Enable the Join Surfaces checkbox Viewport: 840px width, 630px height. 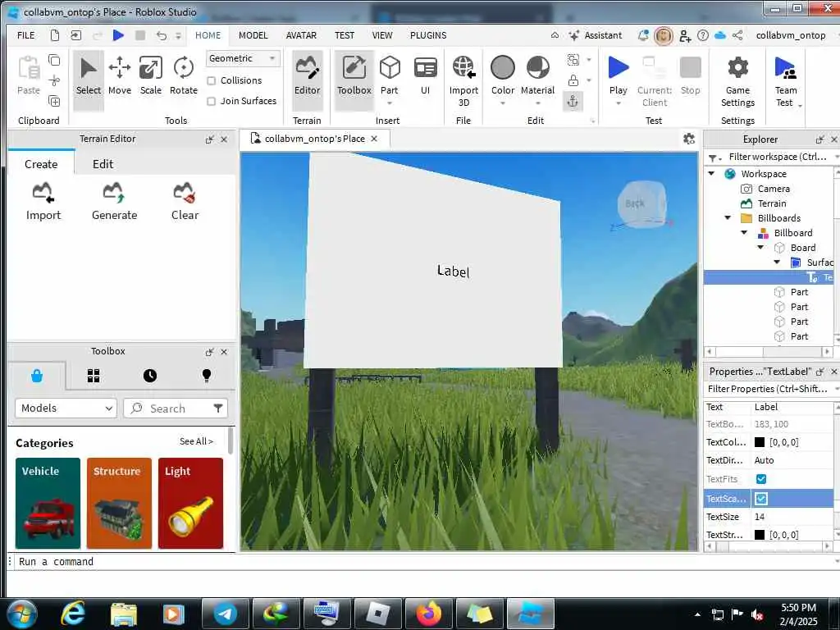coord(212,101)
